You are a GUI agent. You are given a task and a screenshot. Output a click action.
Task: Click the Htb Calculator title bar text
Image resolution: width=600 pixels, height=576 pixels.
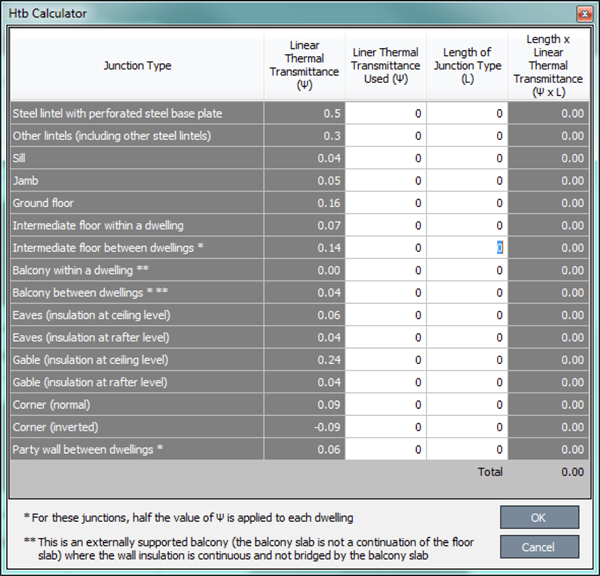(48, 13)
